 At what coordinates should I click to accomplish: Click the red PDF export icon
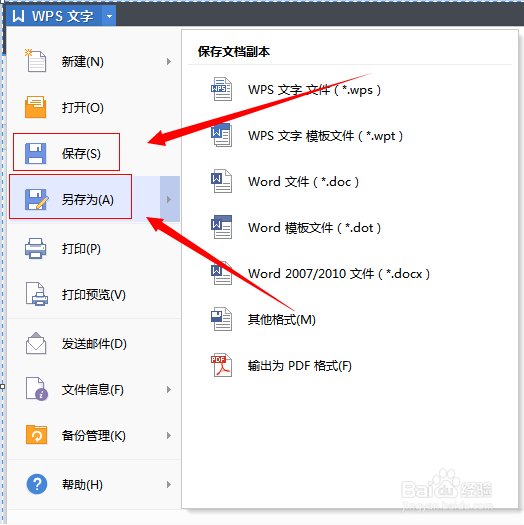[221, 365]
